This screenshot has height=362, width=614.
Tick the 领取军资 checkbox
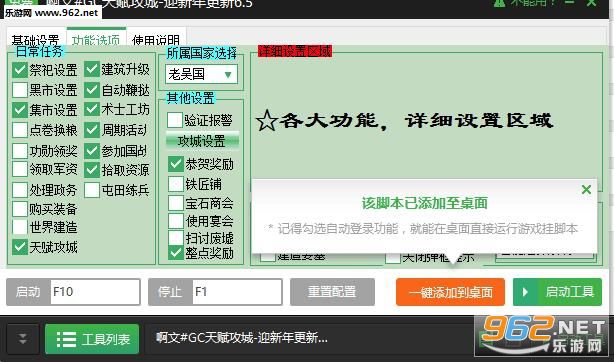tap(20, 169)
